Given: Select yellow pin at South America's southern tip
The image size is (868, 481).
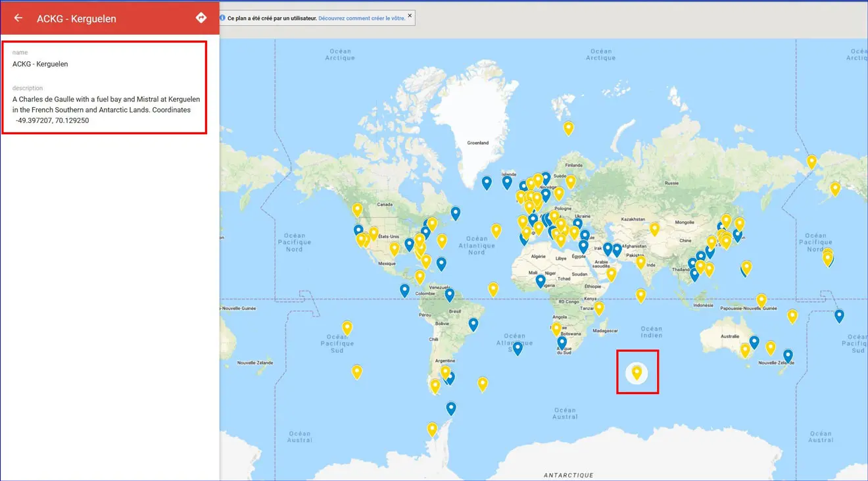Looking at the screenshot, I should (435, 386).
